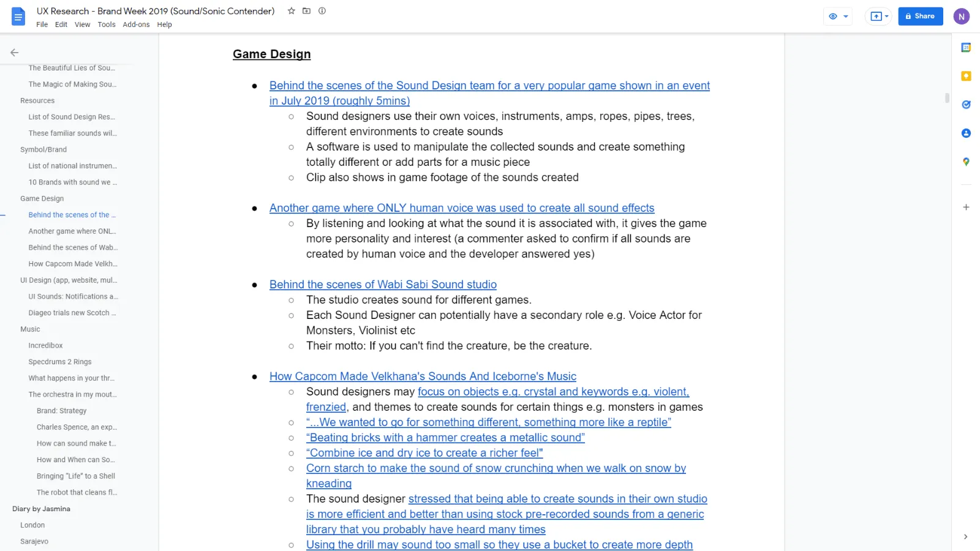The height and width of the screenshot is (551, 980).
Task: Go to Sarajevo outline item
Action: click(34, 541)
